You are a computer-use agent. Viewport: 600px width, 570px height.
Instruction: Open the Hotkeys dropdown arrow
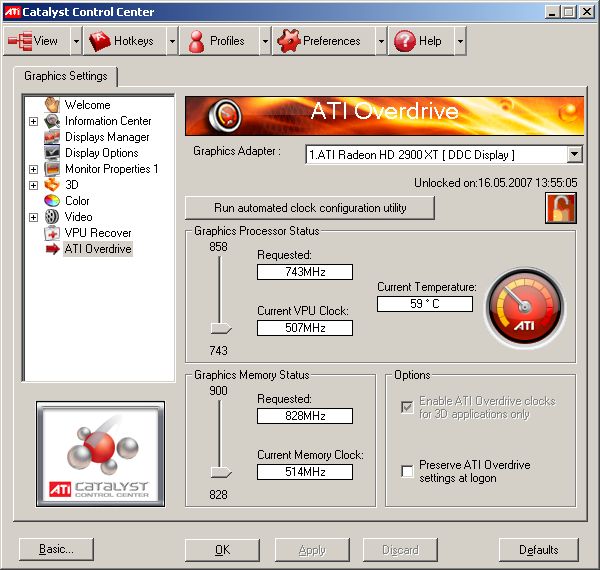point(172,41)
